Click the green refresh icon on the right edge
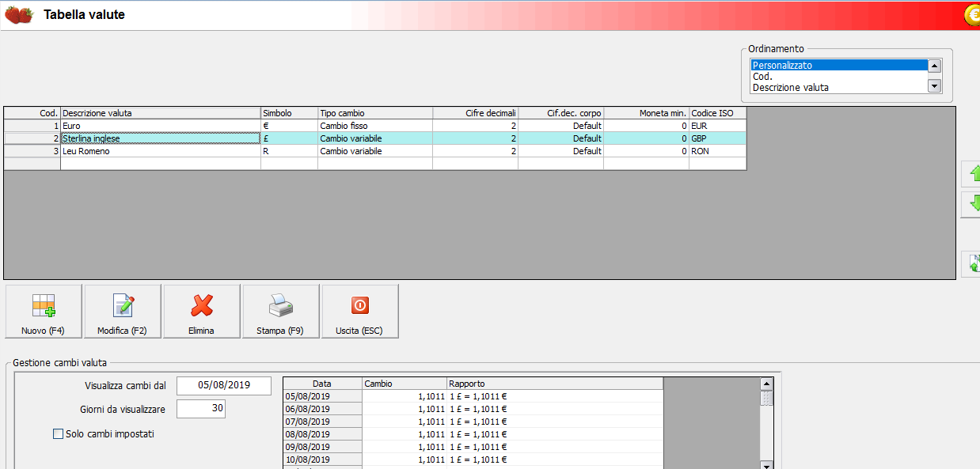The width and height of the screenshot is (980, 469). click(x=971, y=263)
